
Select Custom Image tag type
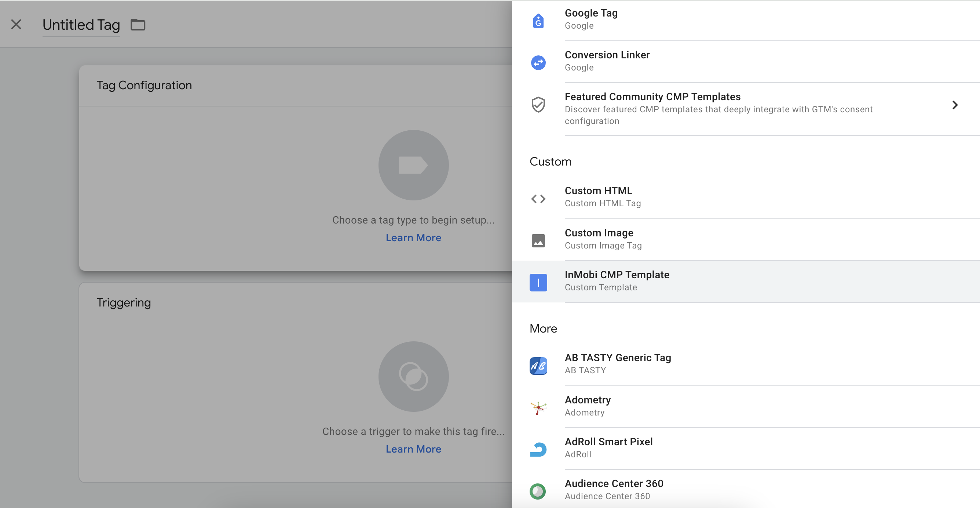[746, 240]
